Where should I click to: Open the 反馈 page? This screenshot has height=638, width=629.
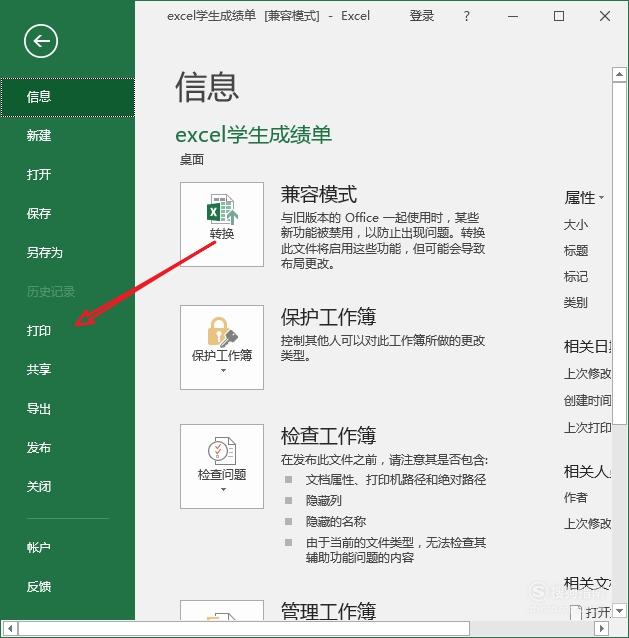point(68,586)
